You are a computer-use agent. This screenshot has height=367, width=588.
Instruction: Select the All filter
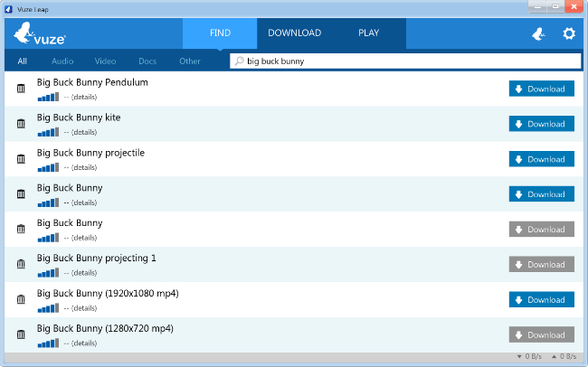click(22, 61)
